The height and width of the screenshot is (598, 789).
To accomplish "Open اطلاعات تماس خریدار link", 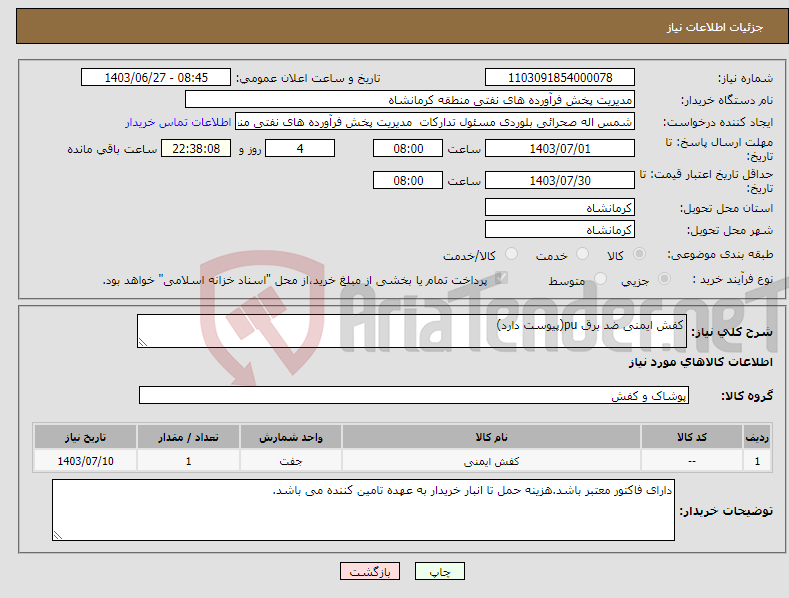I will [x=178, y=122].
